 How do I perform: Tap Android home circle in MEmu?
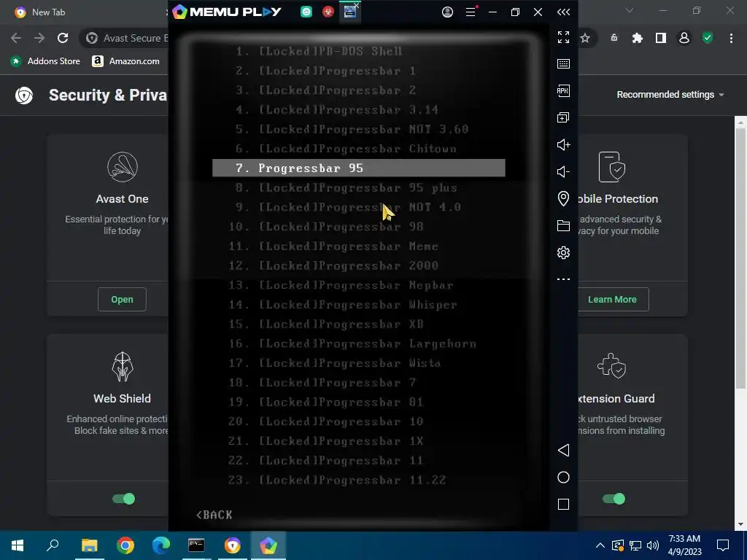563,477
